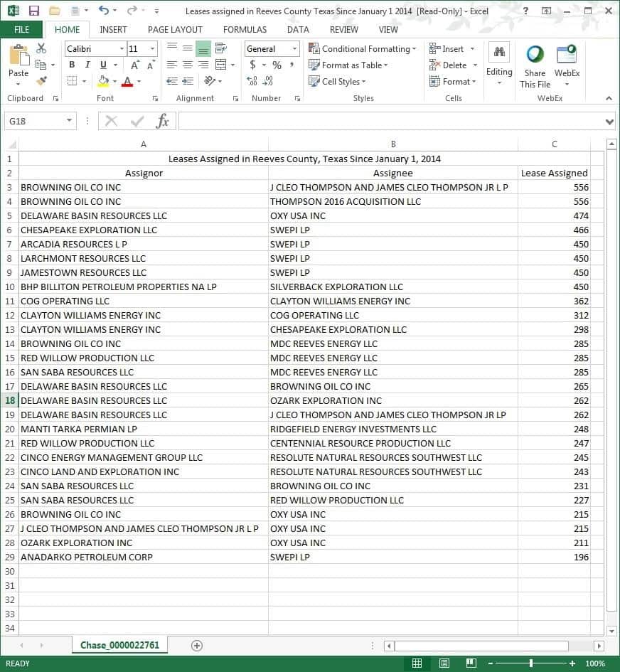620x672 pixels.
Task: Open the General number format dropdown
Action: tap(294, 49)
